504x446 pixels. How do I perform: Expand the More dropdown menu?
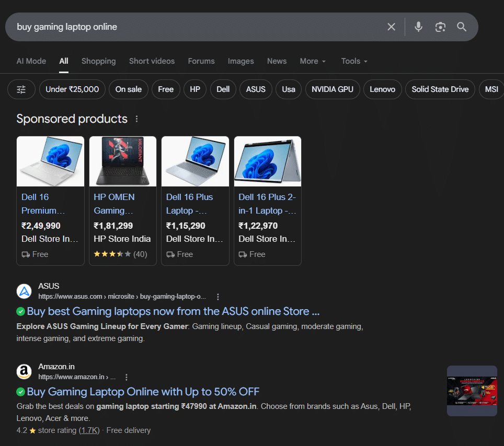click(313, 61)
